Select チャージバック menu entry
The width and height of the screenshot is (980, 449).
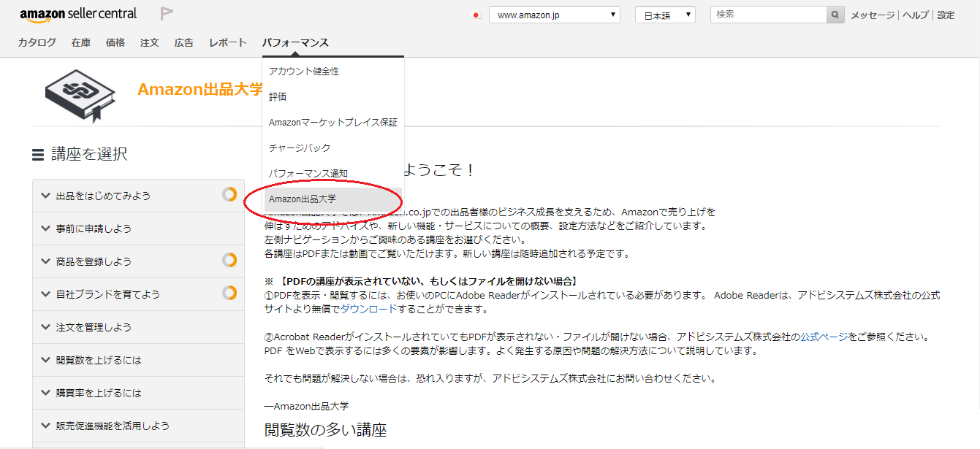click(333, 147)
